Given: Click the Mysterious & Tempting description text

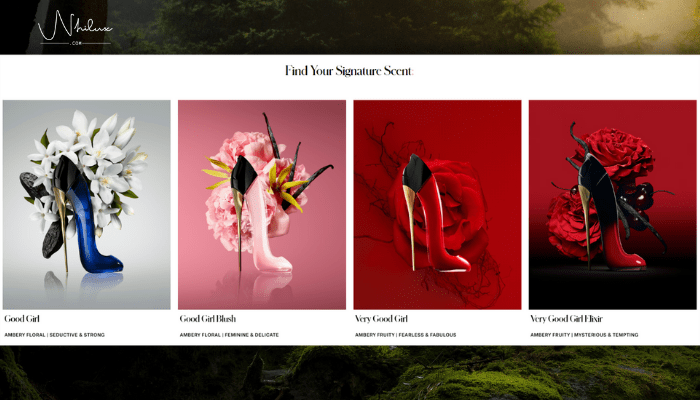Looking at the screenshot, I should 606,335.
